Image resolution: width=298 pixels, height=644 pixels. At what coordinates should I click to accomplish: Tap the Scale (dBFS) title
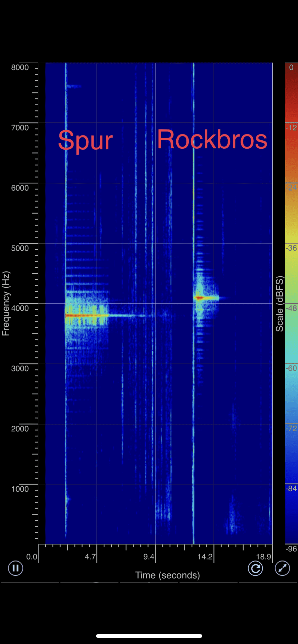coord(280,304)
